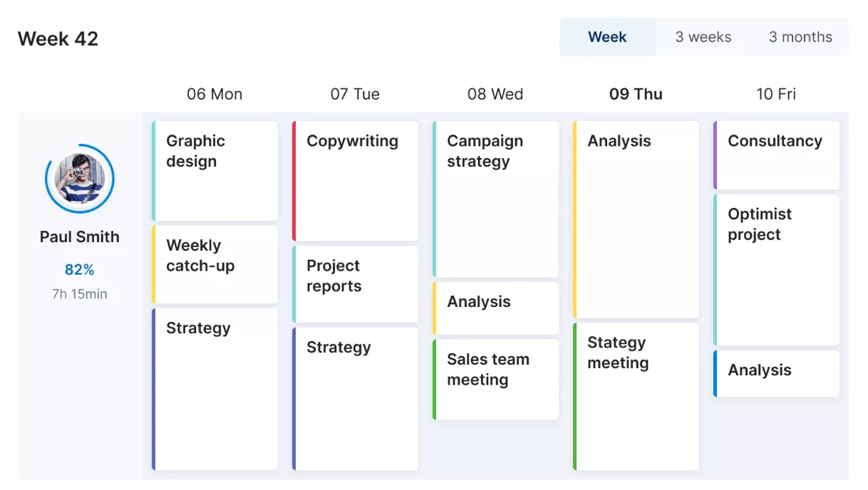Select the Week view tab
Screen dimensions: 868x490
coord(607,37)
